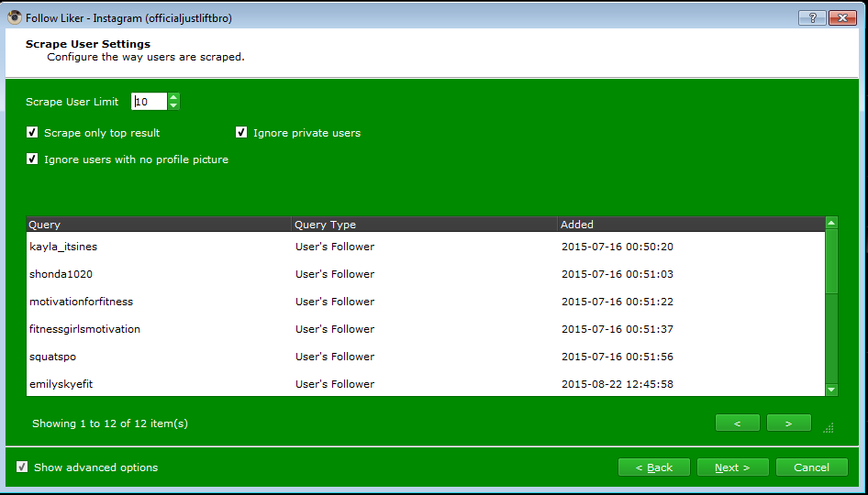
Task: Click the date 2015-07-16 00:51:56
Action: coord(618,357)
